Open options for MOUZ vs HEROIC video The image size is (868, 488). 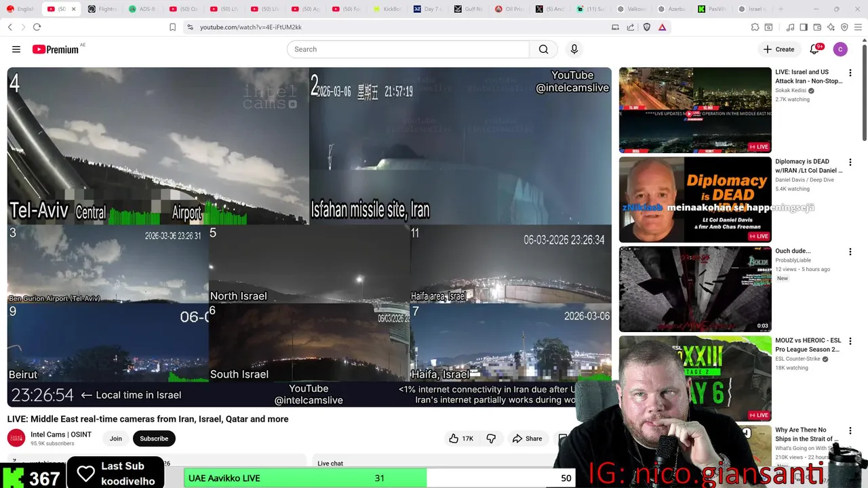pyautogui.click(x=850, y=341)
